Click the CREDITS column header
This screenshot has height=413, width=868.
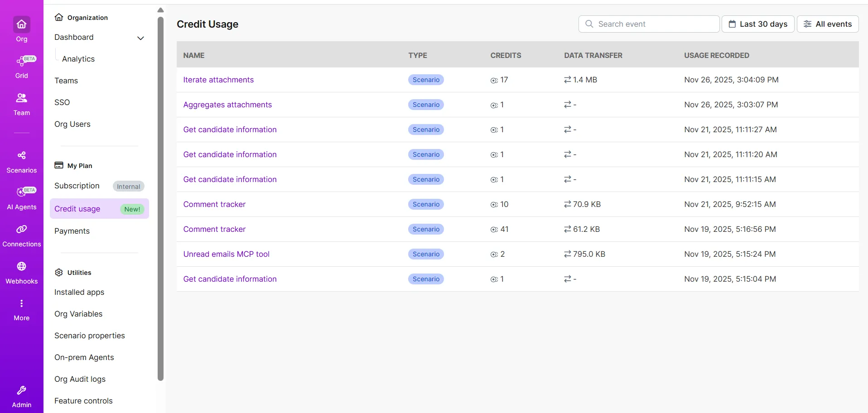click(506, 55)
